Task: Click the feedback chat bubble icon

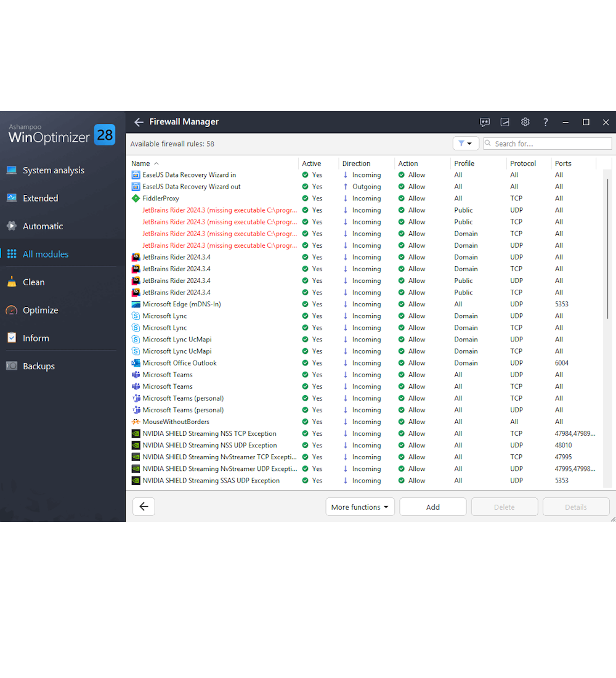Action: [485, 122]
